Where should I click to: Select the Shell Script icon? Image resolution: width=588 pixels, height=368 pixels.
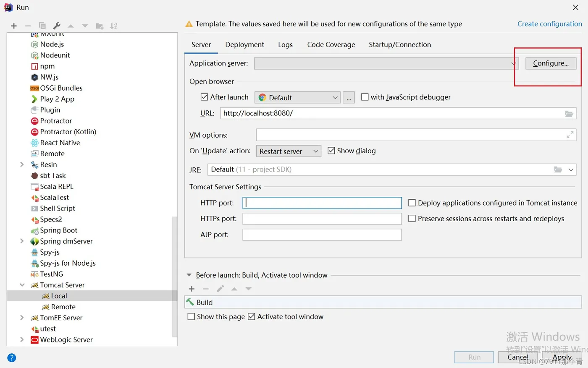pyautogui.click(x=34, y=208)
